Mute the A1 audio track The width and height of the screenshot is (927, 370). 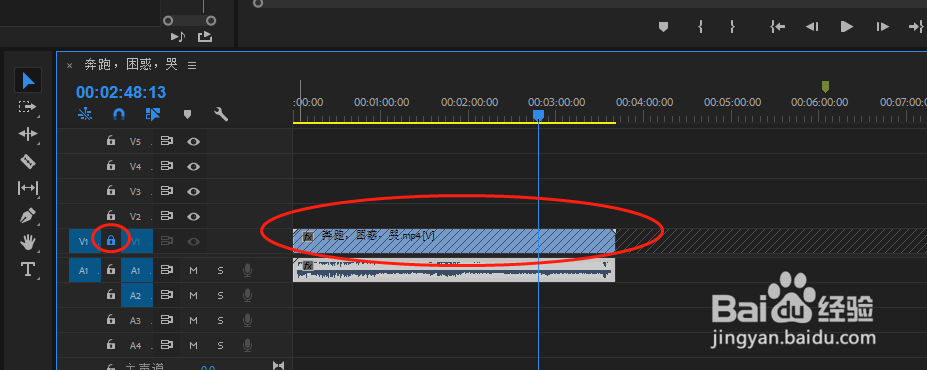[x=193, y=271]
